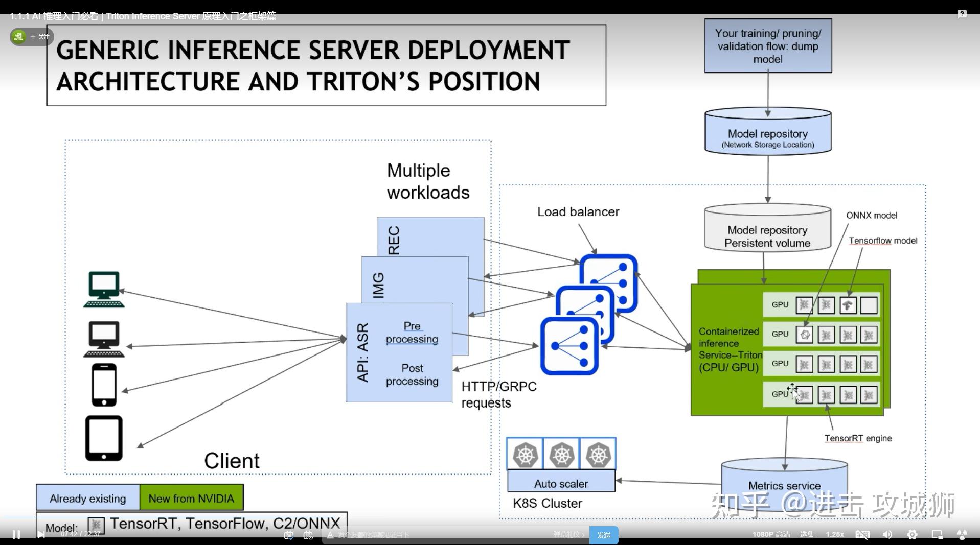Open the 1080P 高清 quality selector
Image resolution: width=980 pixels, height=545 pixels.
[x=771, y=534]
